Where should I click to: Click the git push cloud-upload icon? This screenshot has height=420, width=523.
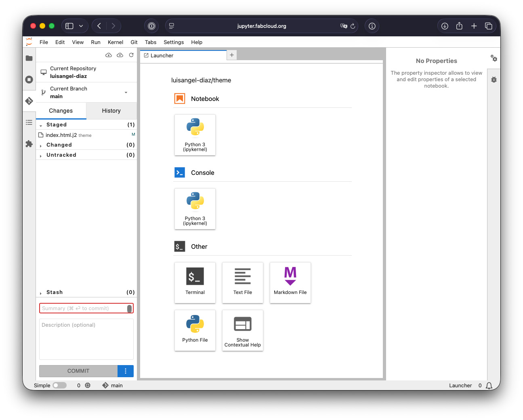point(120,55)
